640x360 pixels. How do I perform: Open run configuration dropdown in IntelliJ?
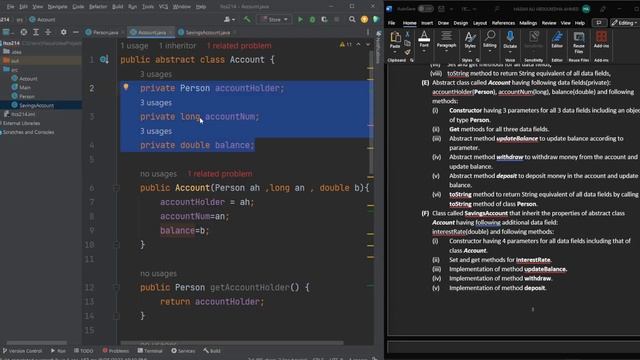coord(274,19)
